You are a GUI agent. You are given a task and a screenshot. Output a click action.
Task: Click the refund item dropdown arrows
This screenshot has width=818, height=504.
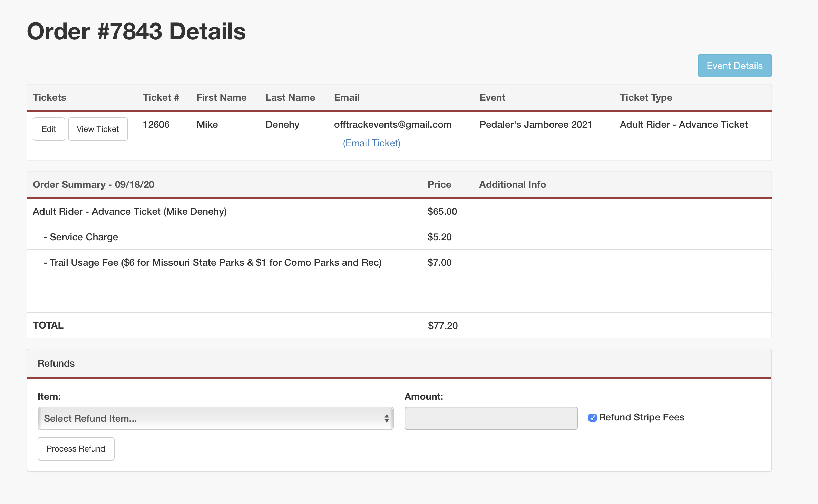tap(387, 418)
